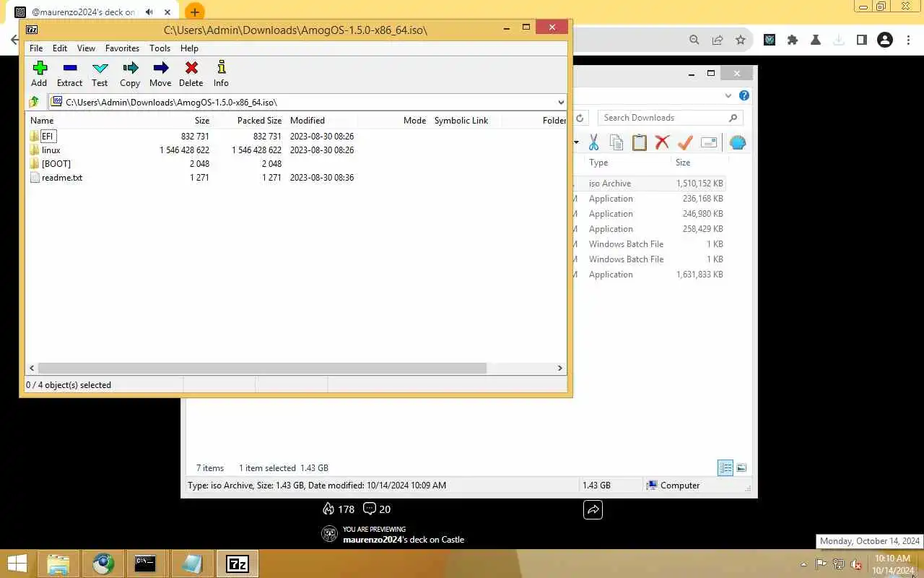This screenshot has height=578, width=924.
Task: Open Info for the archive
Action: click(221, 74)
